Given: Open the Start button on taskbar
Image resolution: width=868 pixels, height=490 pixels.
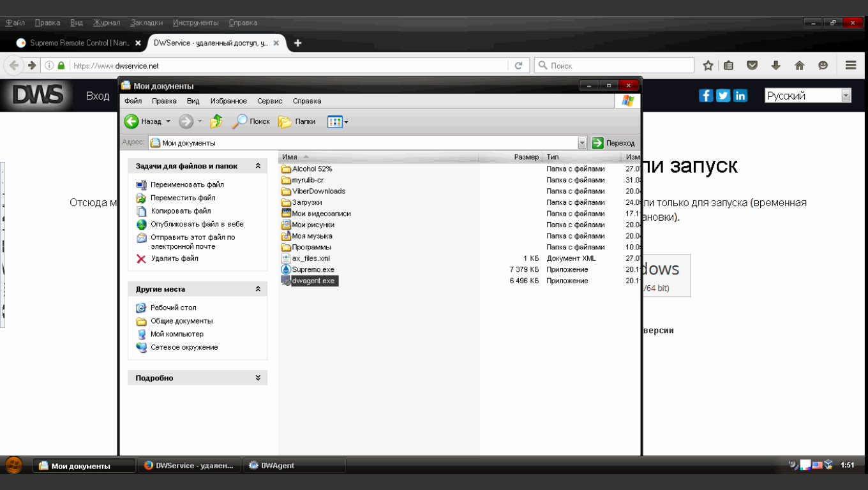Looking at the screenshot, I should pyautogui.click(x=14, y=465).
